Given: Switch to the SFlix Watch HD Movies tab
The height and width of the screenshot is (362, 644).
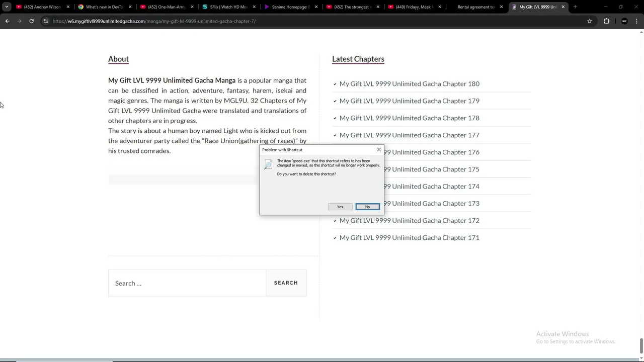Looking at the screenshot, I should [x=228, y=7].
